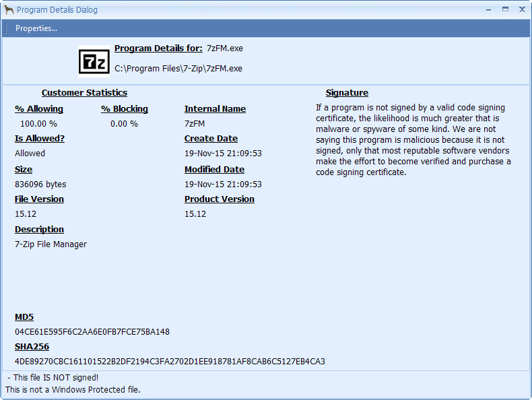Select the '7-Zip File Manager' description
Screen dimensions: 532x400
click(51, 244)
